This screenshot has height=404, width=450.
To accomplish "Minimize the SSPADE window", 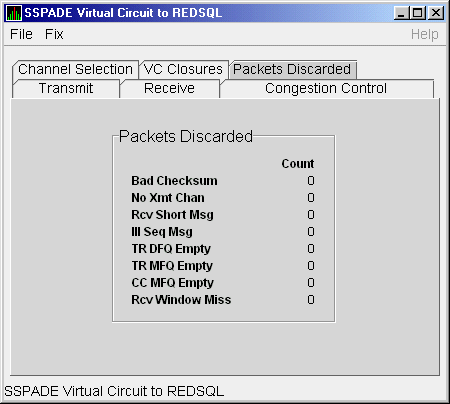I will tap(402, 13).
